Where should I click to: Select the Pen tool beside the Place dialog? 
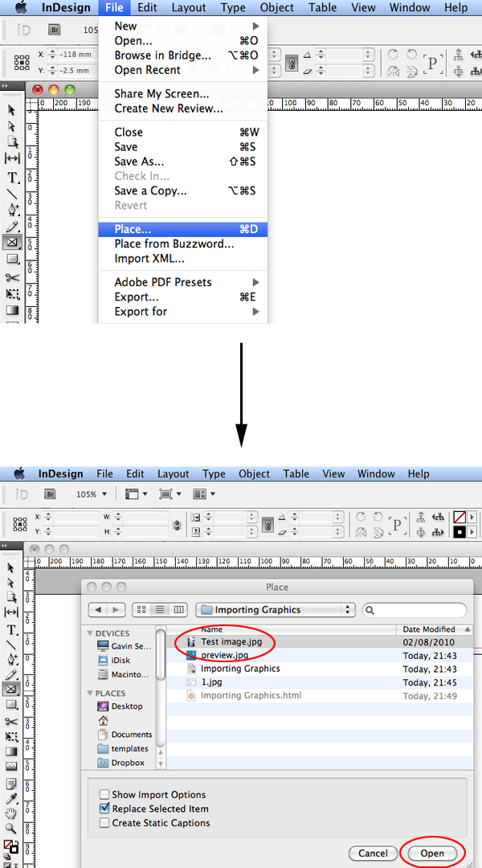[x=11, y=660]
